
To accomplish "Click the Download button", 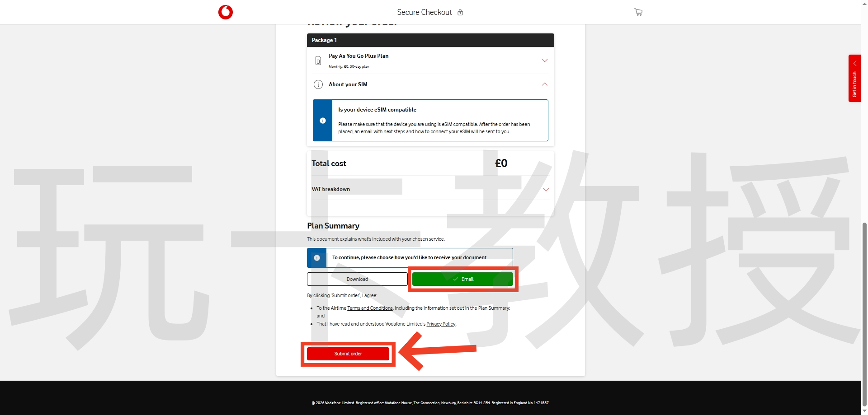I will pyautogui.click(x=357, y=279).
